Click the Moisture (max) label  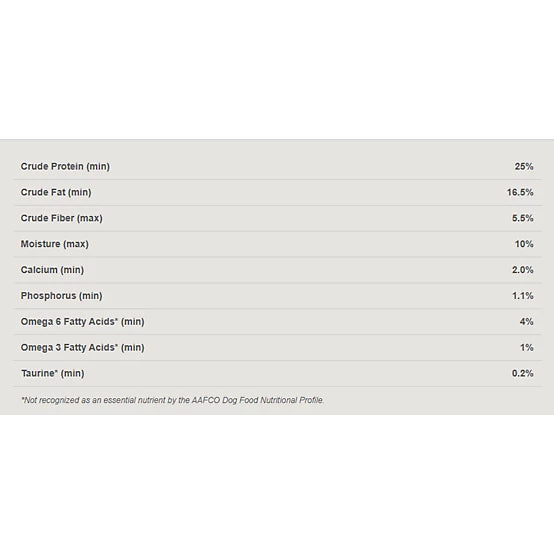pyautogui.click(x=54, y=244)
